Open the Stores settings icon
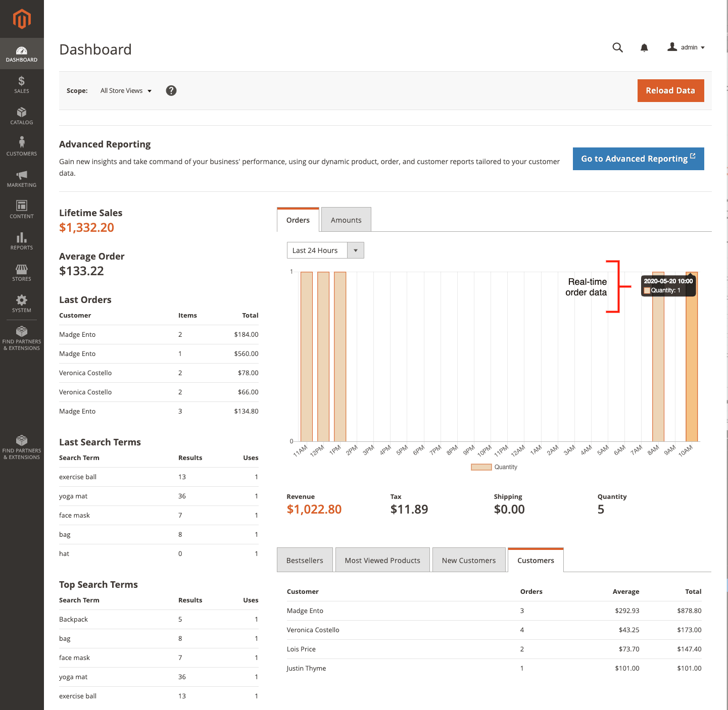The height and width of the screenshot is (710, 728). pyautogui.click(x=21, y=272)
